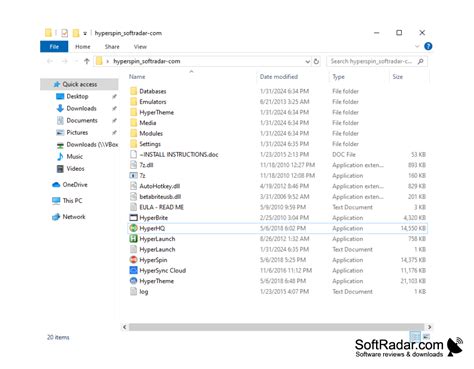Select the HyperSync Cloud icon
The width and height of the screenshot is (474, 369).
click(133, 270)
